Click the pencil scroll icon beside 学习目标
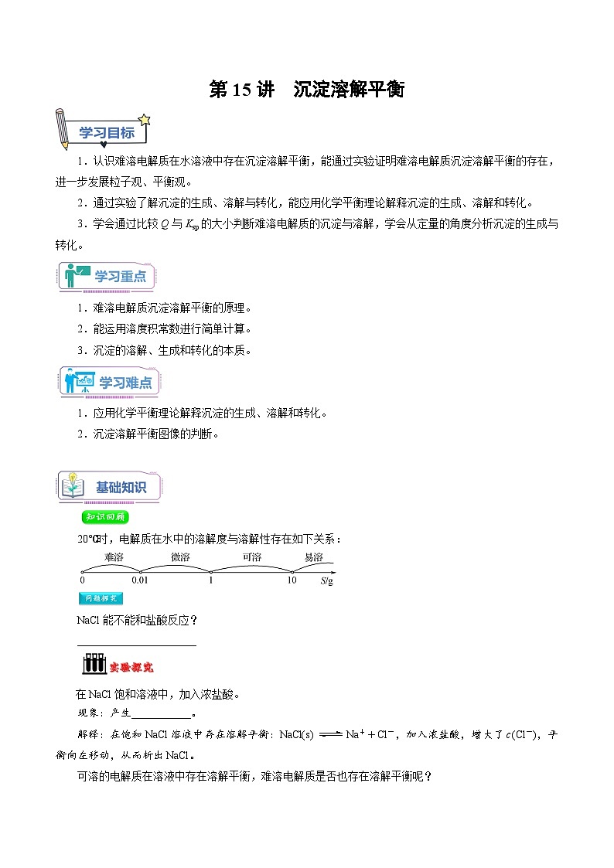 click(62, 129)
